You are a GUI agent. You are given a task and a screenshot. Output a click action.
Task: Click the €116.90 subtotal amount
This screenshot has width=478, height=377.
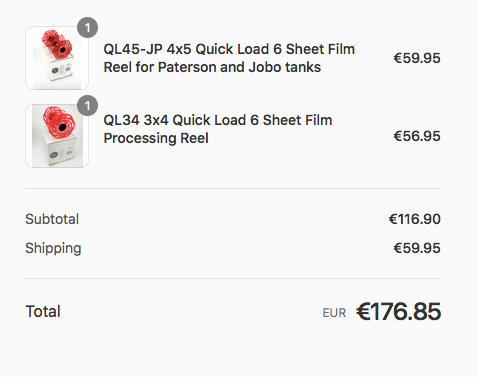(415, 219)
